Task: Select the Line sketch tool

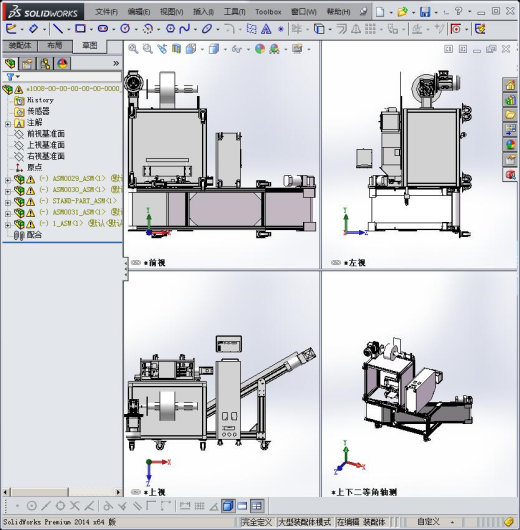Action: click(58, 29)
